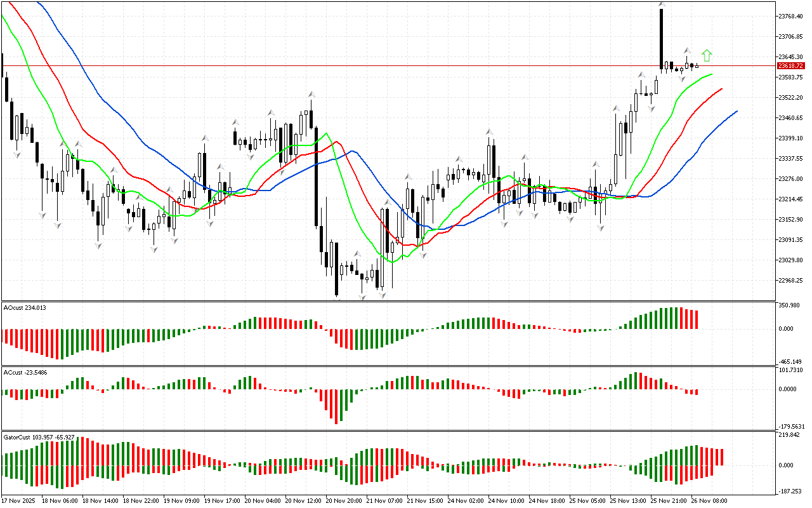The image size is (812, 508).
Task: Click the right end of the green Alligator line
Action: click(712, 74)
